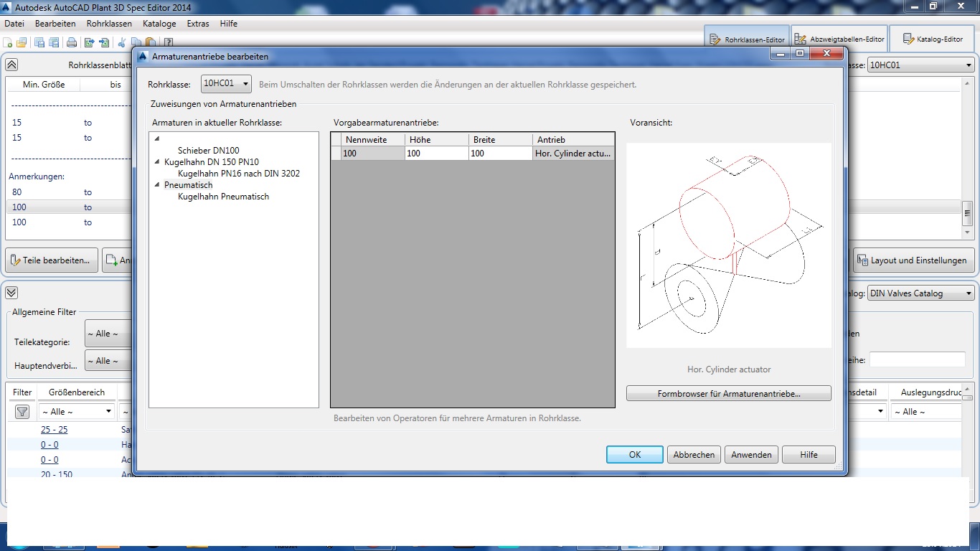Image resolution: width=980 pixels, height=551 pixels.
Task: Click the Nennweite cell with value 100
Action: (x=373, y=154)
